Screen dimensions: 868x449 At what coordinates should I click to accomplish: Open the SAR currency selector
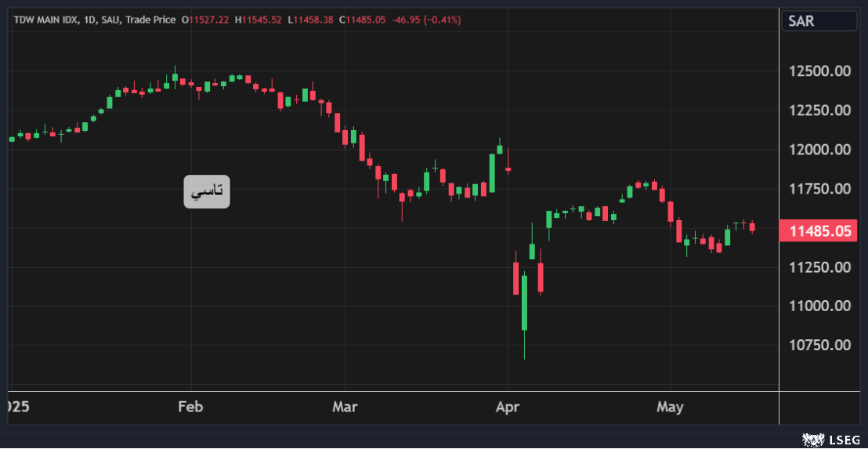pos(819,21)
